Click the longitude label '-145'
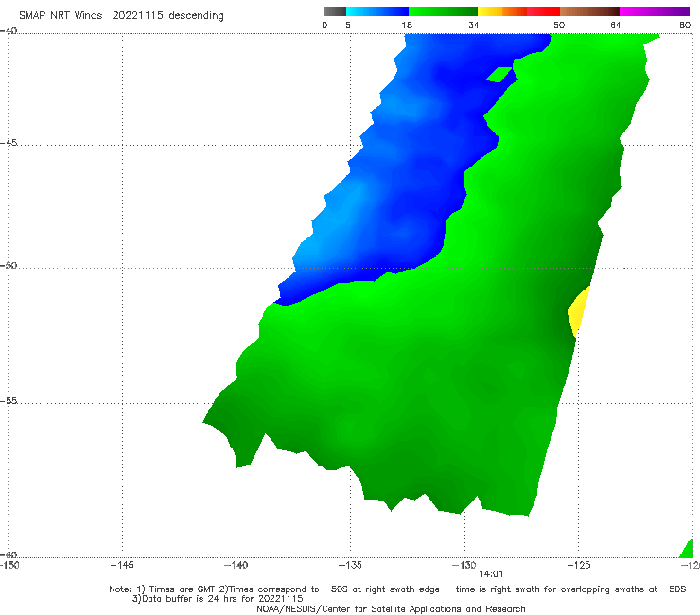 tap(122, 565)
